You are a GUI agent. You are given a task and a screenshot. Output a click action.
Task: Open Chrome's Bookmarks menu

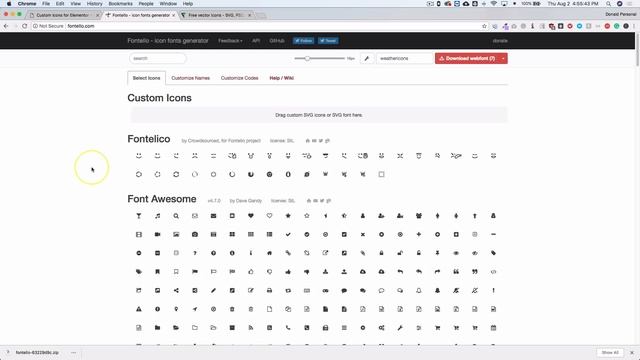(x=120, y=4)
